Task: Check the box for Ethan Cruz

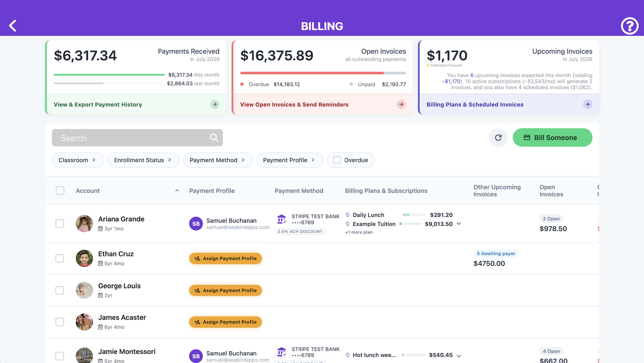Action: point(60,258)
